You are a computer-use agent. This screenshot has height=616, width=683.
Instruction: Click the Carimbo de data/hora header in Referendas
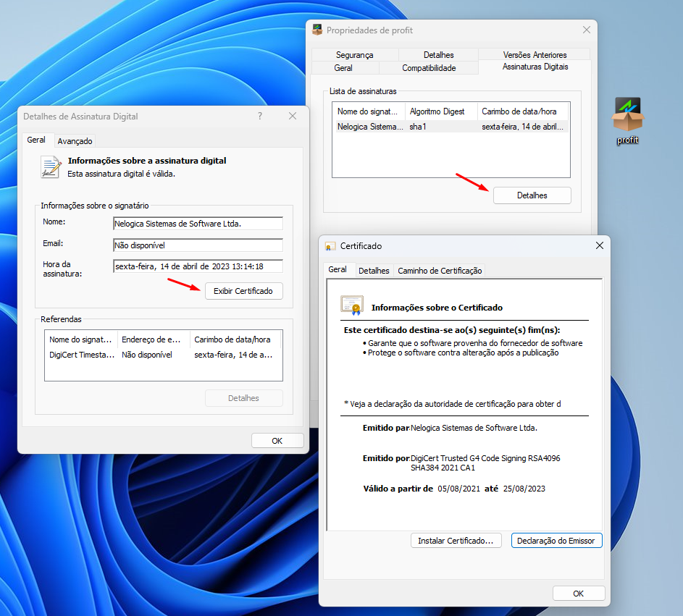point(235,339)
